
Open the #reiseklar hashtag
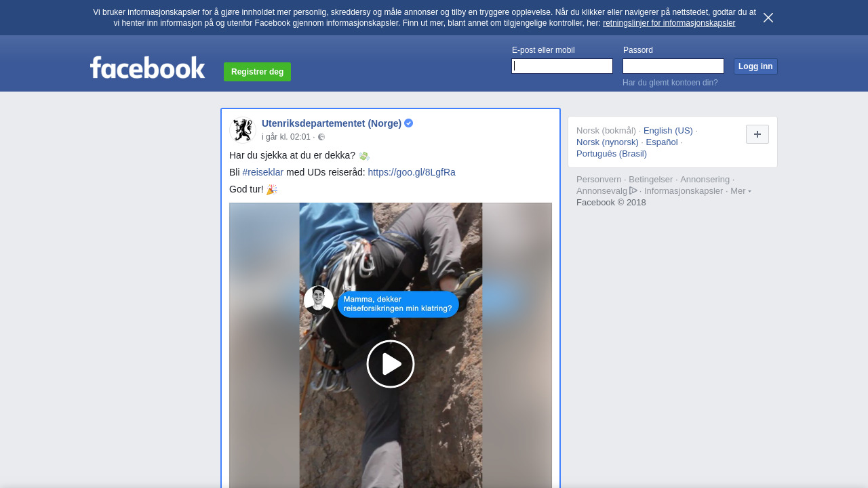[x=263, y=172]
